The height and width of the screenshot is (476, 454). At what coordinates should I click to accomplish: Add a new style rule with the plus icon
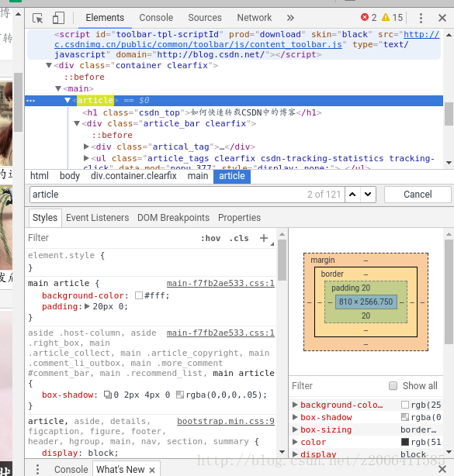coord(264,238)
